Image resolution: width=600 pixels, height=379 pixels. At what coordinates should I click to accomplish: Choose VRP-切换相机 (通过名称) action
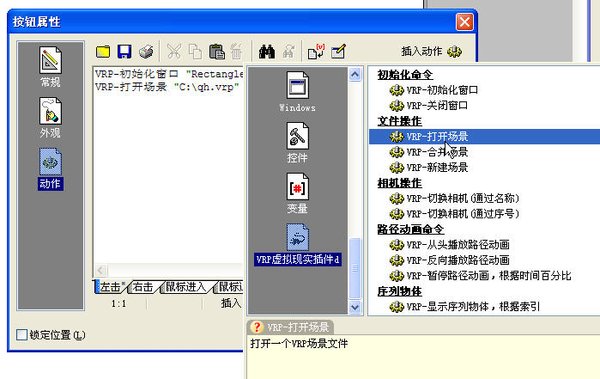pyautogui.click(x=454, y=198)
